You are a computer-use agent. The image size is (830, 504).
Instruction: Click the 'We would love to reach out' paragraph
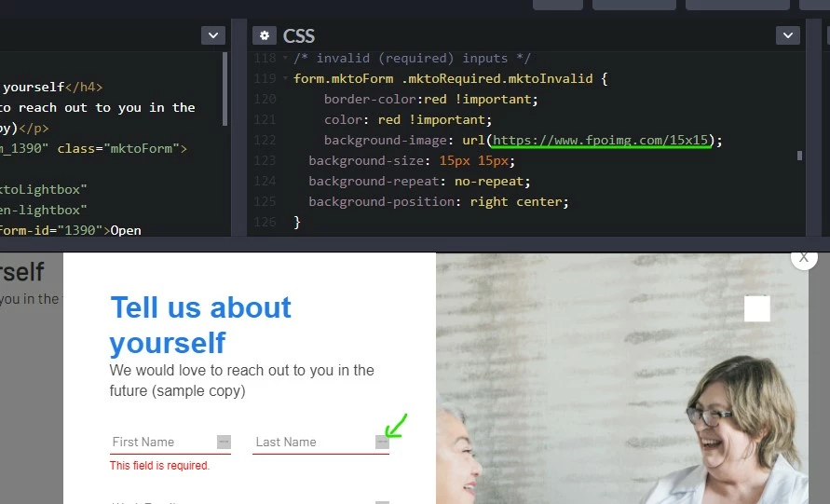point(241,380)
